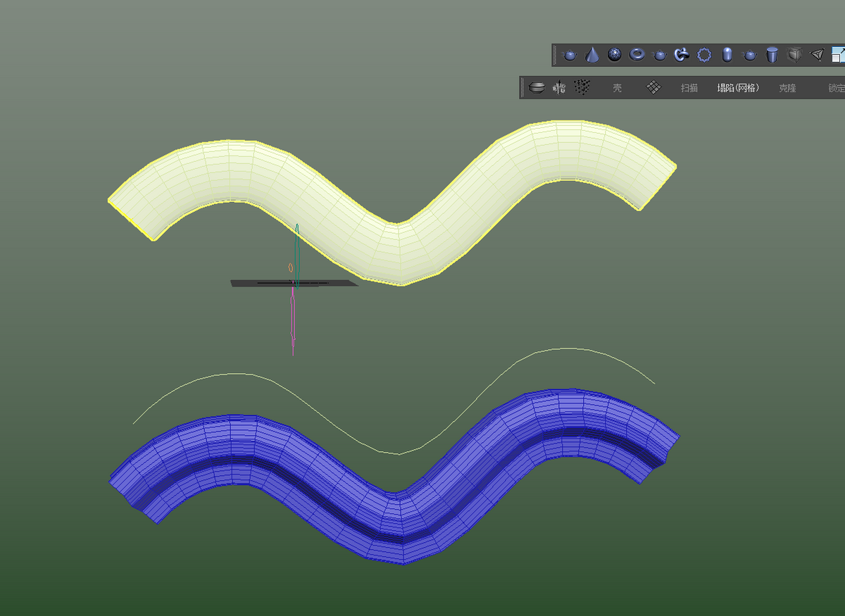Select the tetrahedron icon near toolbar end
The width and height of the screenshot is (845, 616).
pos(816,55)
